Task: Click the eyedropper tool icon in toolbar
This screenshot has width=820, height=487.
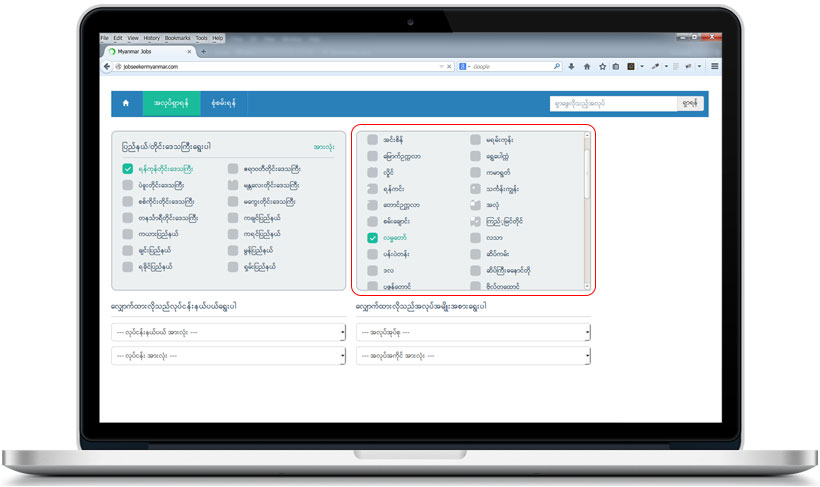Action: (655, 66)
